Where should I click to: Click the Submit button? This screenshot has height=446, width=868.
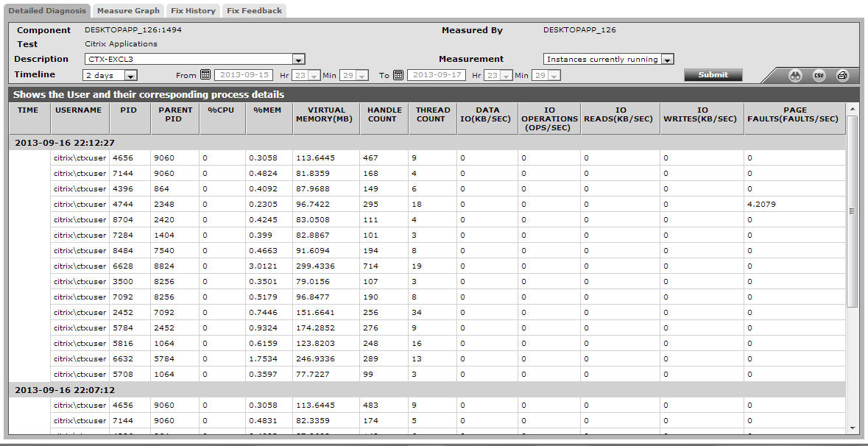[713, 75]
